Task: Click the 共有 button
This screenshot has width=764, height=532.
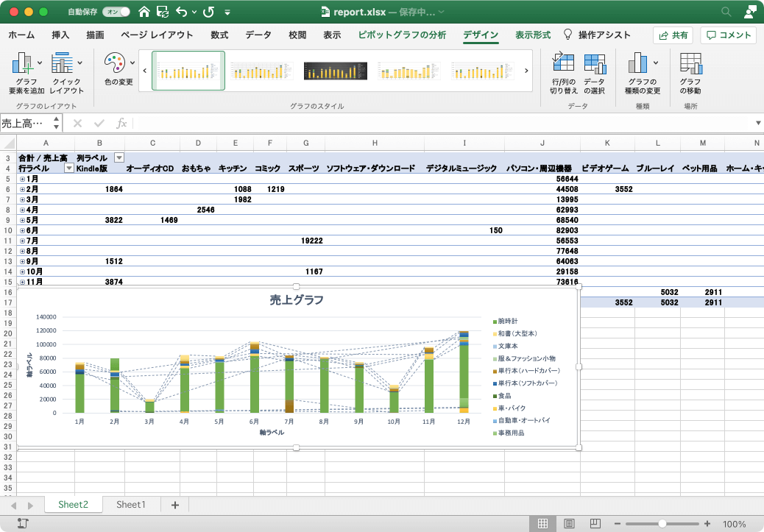Action: (673, 35)
